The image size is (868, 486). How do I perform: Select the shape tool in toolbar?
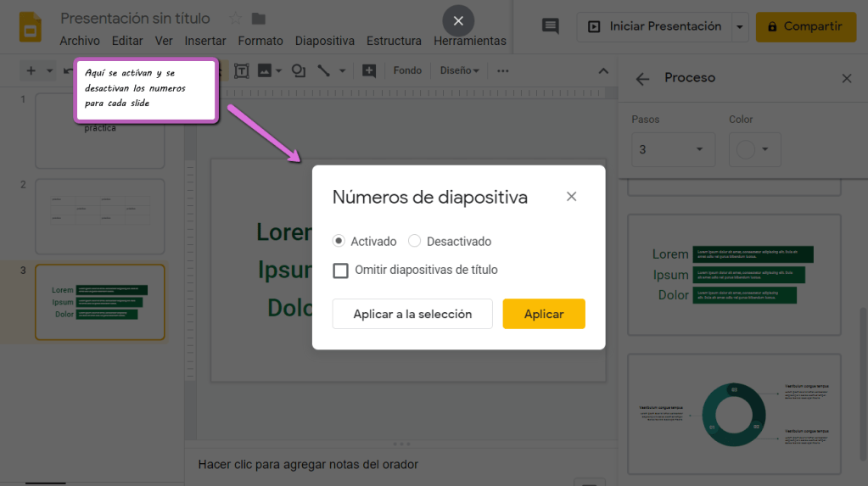(298, 70)
